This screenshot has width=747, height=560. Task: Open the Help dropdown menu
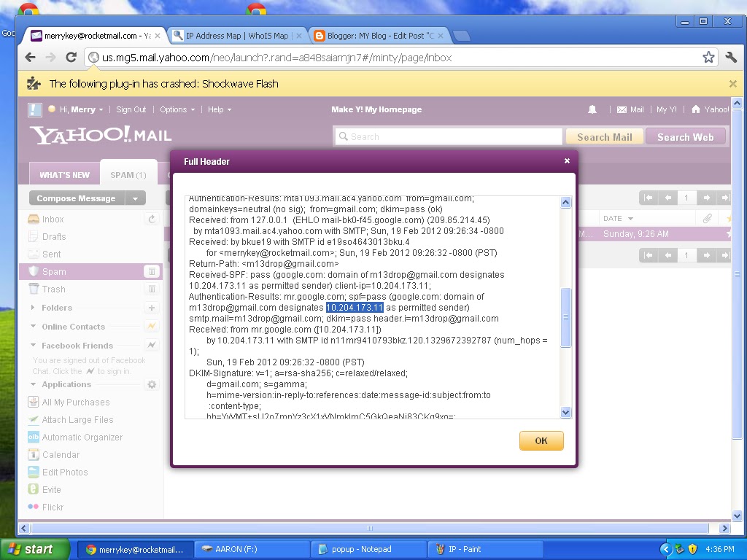219,109
